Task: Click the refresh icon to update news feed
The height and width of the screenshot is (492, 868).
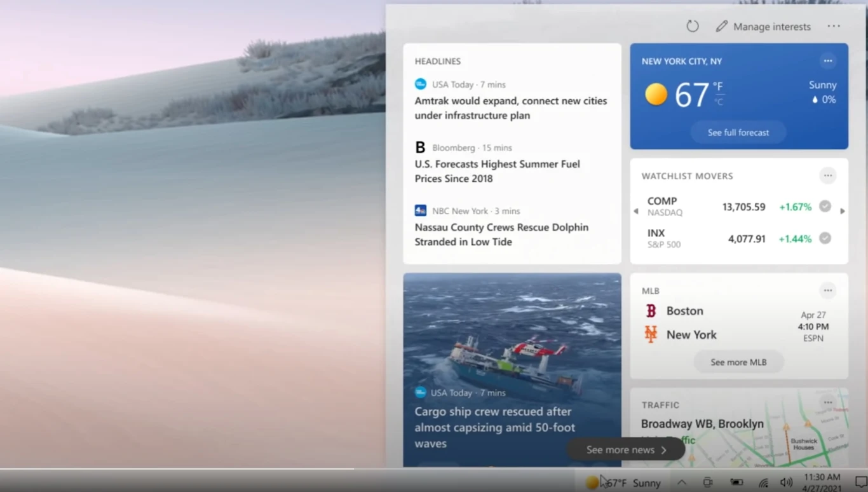Action: point(692,26)
